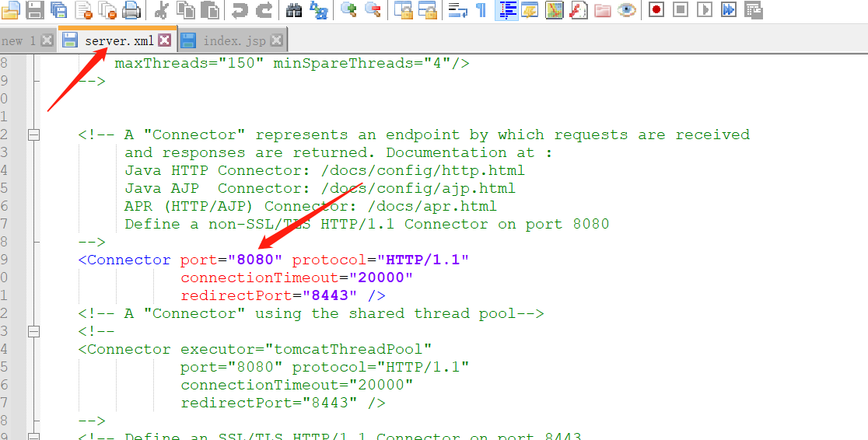The width and height of the screenshot is (868, 440).
Task: Click the text maxThreads="150"
Action: tap(189, 63)
